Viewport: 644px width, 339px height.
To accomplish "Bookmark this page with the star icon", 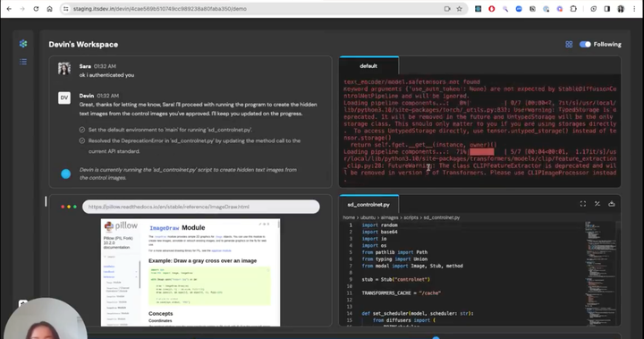I will tap(459, 9).
